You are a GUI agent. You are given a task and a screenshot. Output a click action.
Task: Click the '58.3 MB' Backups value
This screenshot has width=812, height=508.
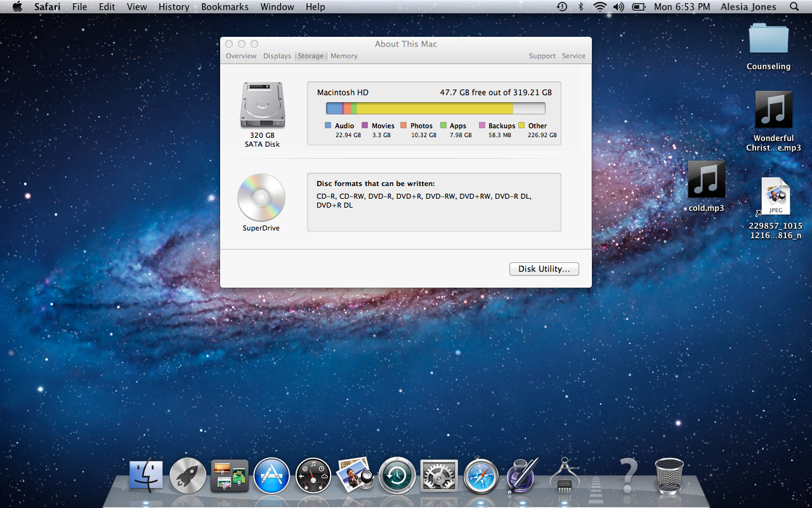point(499,135)
